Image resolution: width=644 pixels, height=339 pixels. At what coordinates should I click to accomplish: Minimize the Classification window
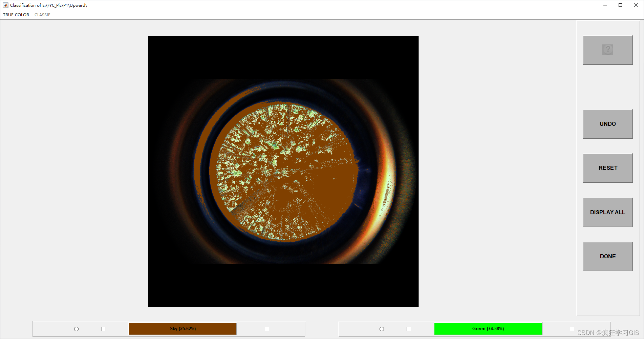[x=605, y=5]
